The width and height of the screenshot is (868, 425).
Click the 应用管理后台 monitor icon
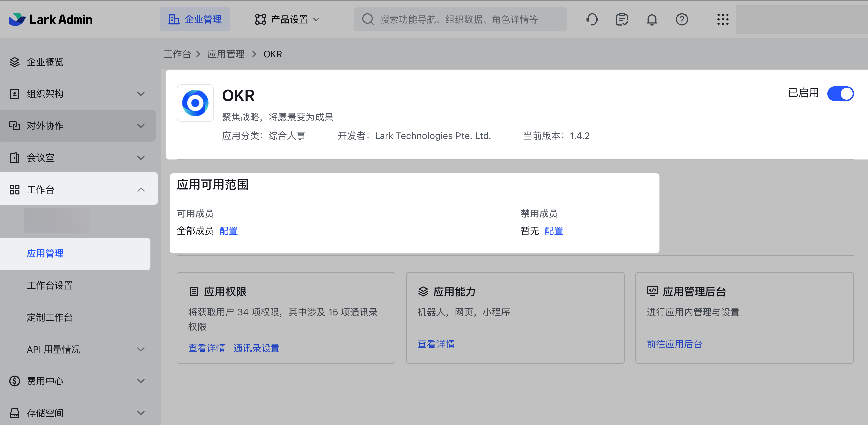click(652, 291)
